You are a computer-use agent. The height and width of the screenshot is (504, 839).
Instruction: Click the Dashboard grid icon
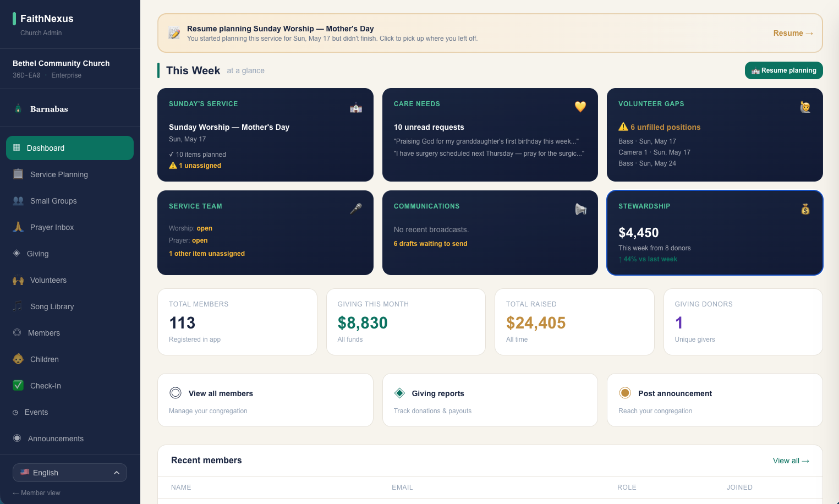tap(17, 147)
